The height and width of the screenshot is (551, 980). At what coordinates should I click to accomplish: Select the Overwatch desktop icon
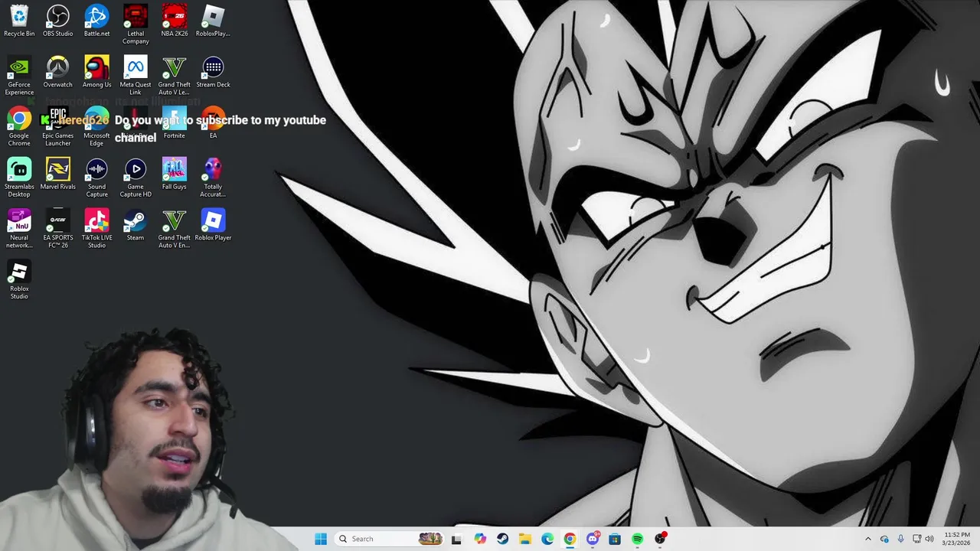tap(57, 72)
